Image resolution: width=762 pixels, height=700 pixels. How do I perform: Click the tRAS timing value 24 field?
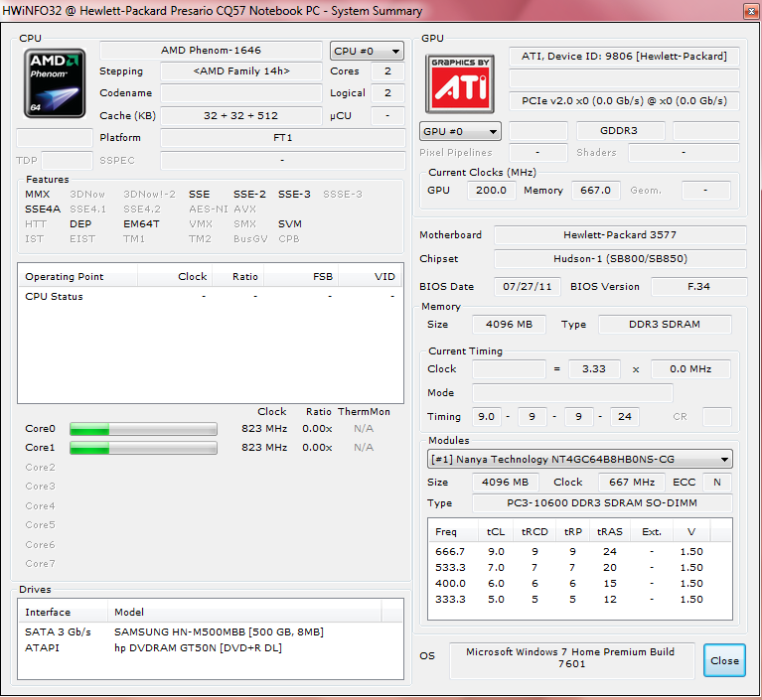[625, 417]
